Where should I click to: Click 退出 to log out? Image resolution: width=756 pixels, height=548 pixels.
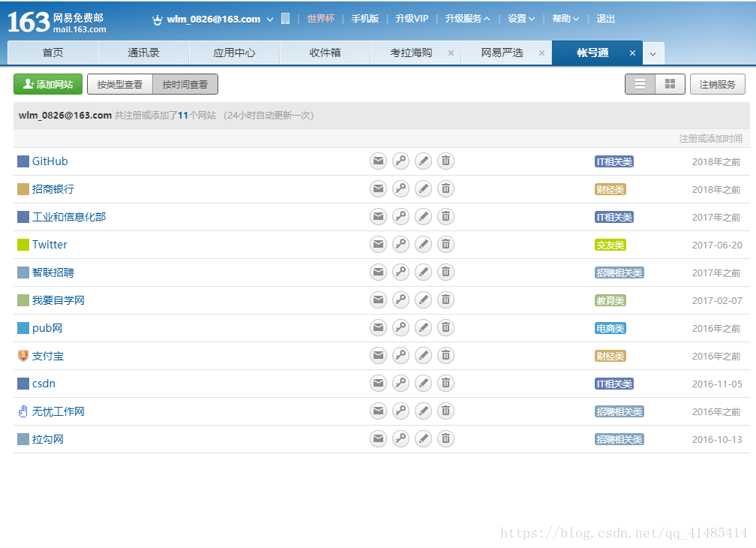click(x=605, y=19)
